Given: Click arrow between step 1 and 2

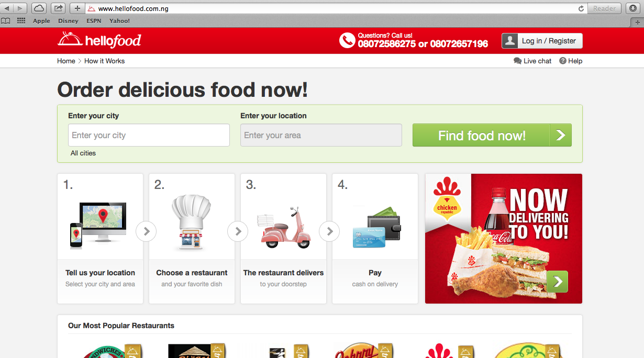Looking at the screenshot, I should coord(146,231).
